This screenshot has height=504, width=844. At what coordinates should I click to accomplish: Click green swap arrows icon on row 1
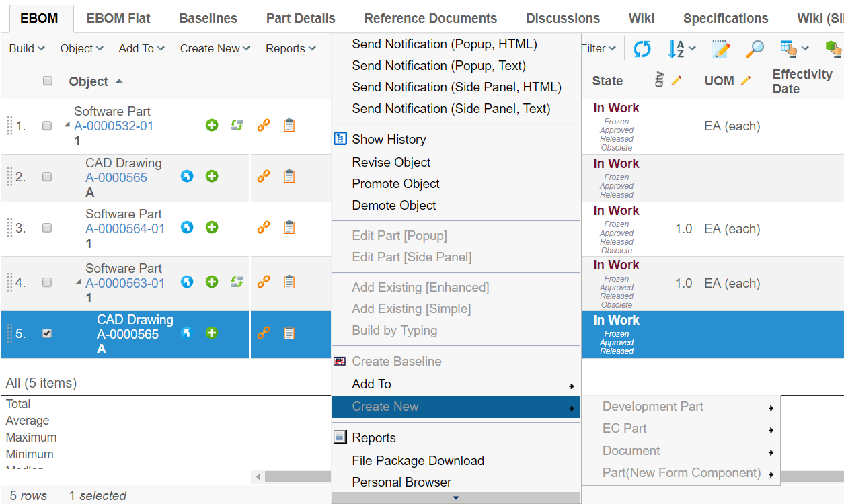236,125
